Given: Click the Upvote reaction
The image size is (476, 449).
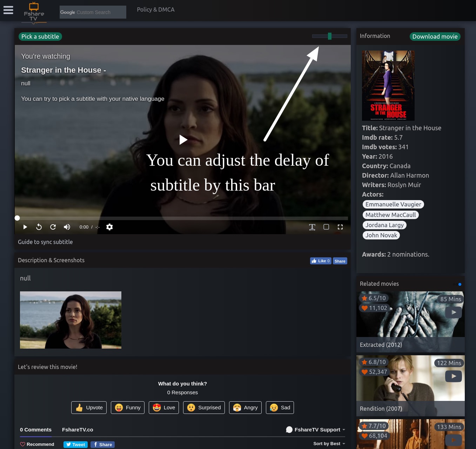Looking at the screenshot, I should pos(89,408).
